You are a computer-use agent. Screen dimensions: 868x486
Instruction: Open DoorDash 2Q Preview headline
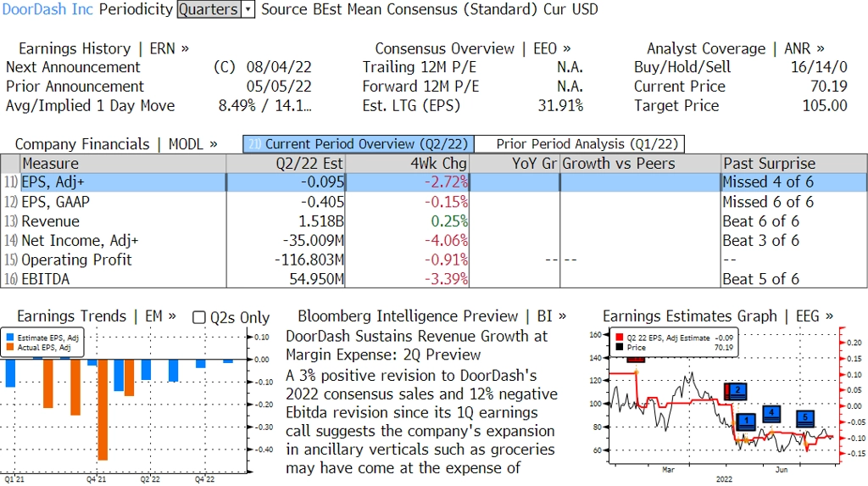click(416, 345)
